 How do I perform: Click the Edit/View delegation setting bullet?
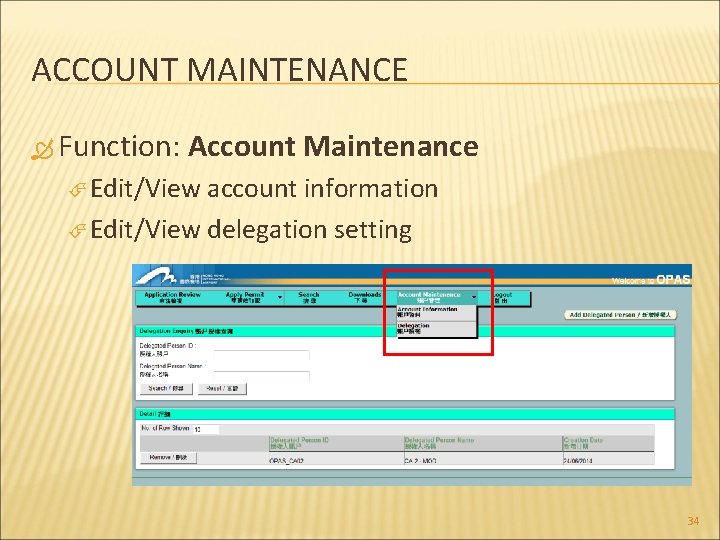(251, 229)
